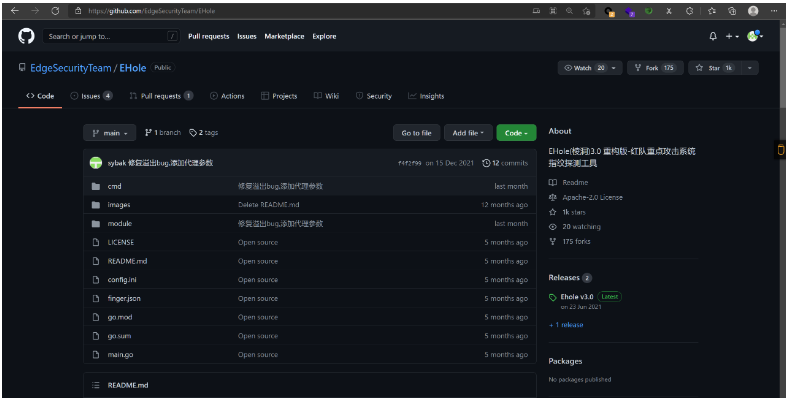View the 1 branch link
Screen dimensions: 786x398
(162, 133)
